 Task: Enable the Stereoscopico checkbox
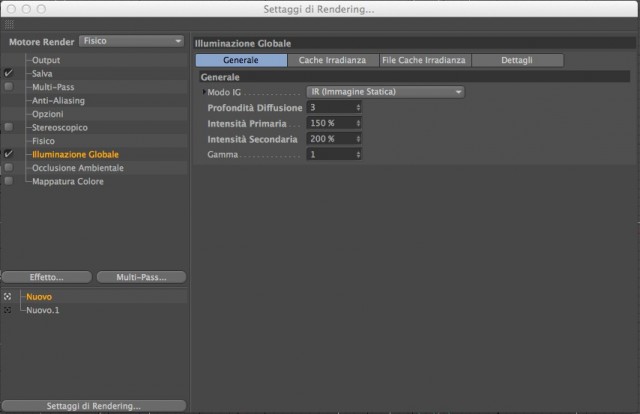pos(9,127)
